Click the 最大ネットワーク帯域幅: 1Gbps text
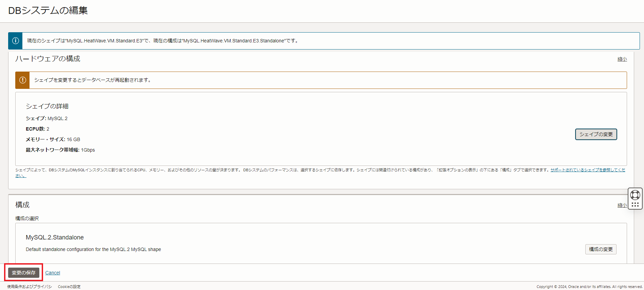Image resolution: width=644 pixels, height=290 pixels. tap(60, 150)
